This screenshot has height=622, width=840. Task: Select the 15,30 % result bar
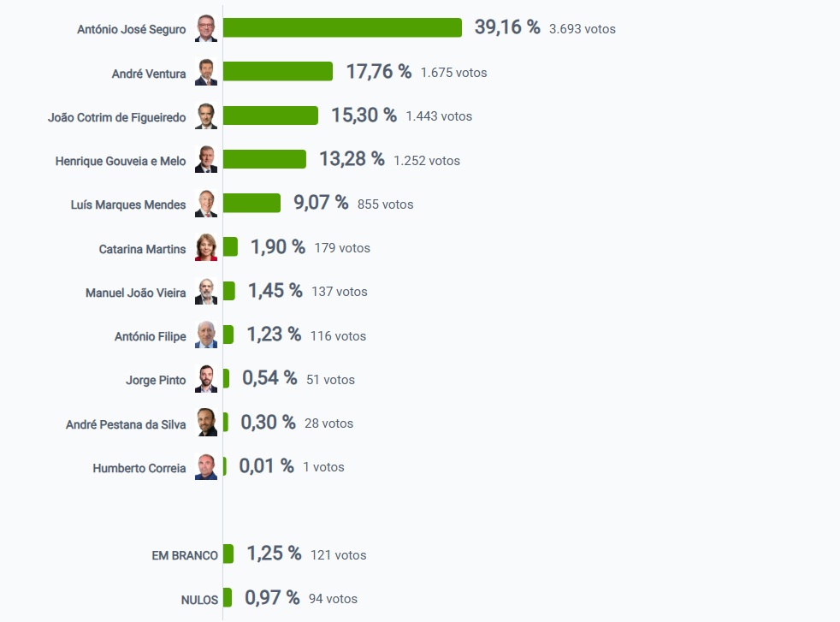coord(270,116)
